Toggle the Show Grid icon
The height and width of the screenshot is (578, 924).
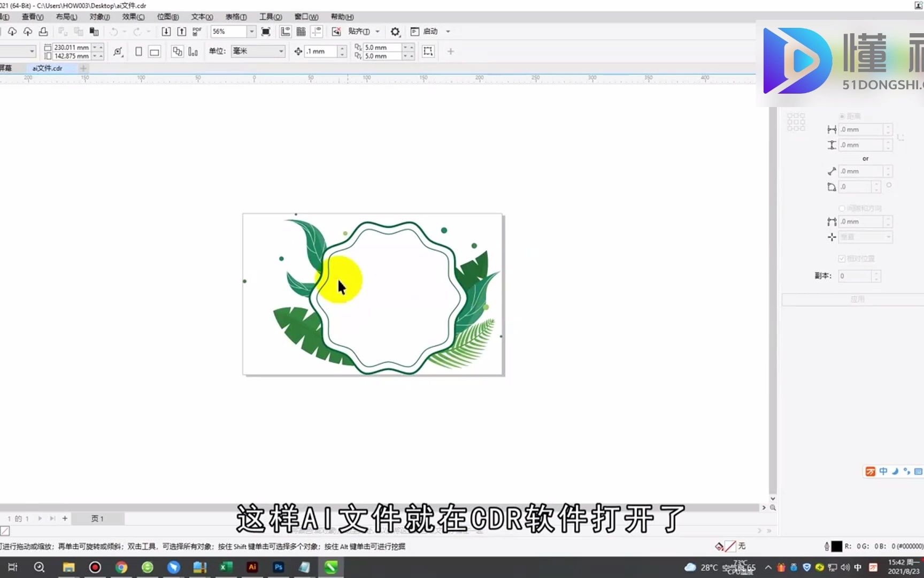click(x=301, y=32)
